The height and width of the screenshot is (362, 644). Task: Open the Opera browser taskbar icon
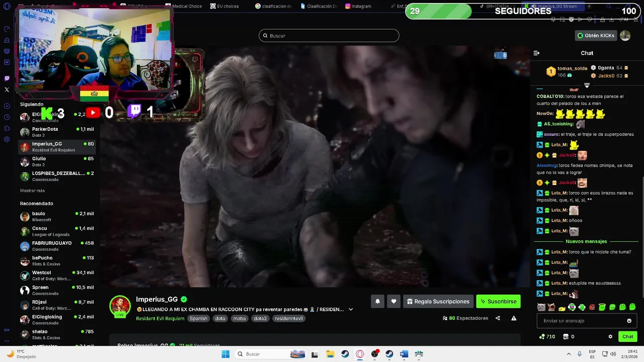click(360, 354)
